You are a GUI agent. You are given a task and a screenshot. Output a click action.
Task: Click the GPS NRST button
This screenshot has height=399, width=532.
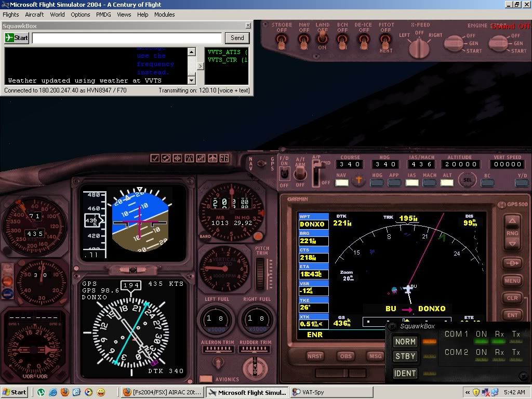click(315, 356)
